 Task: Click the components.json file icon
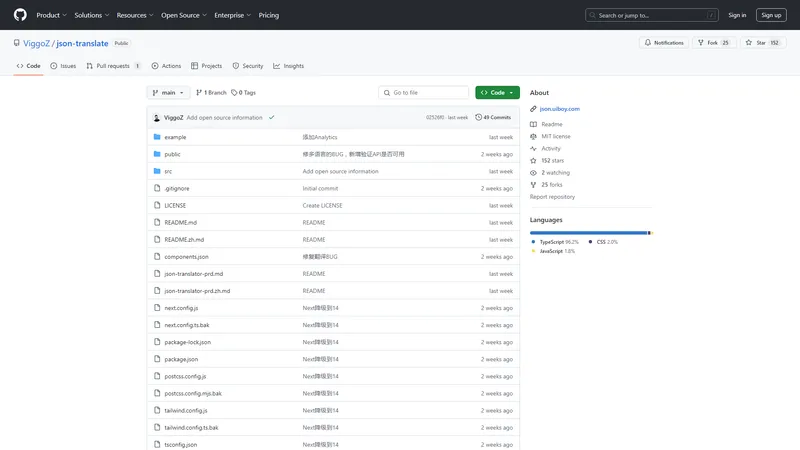tap(157, 257)
